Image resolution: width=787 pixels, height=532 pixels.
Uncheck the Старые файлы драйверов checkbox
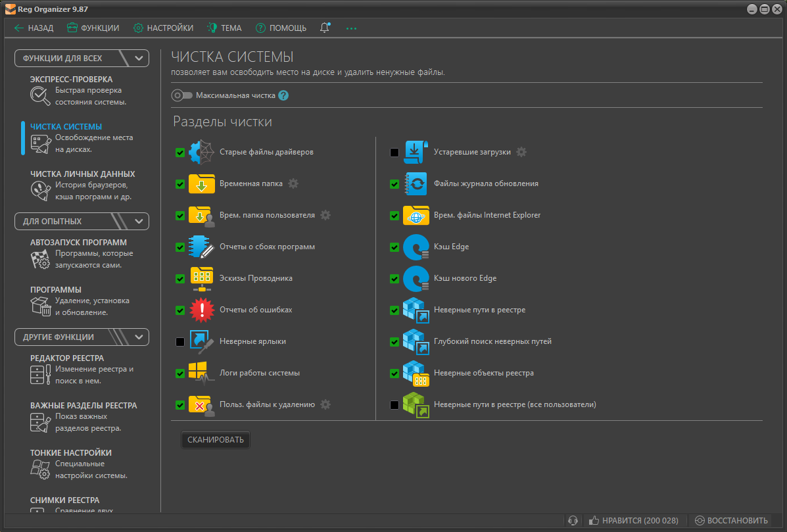(x=180, y=153)
